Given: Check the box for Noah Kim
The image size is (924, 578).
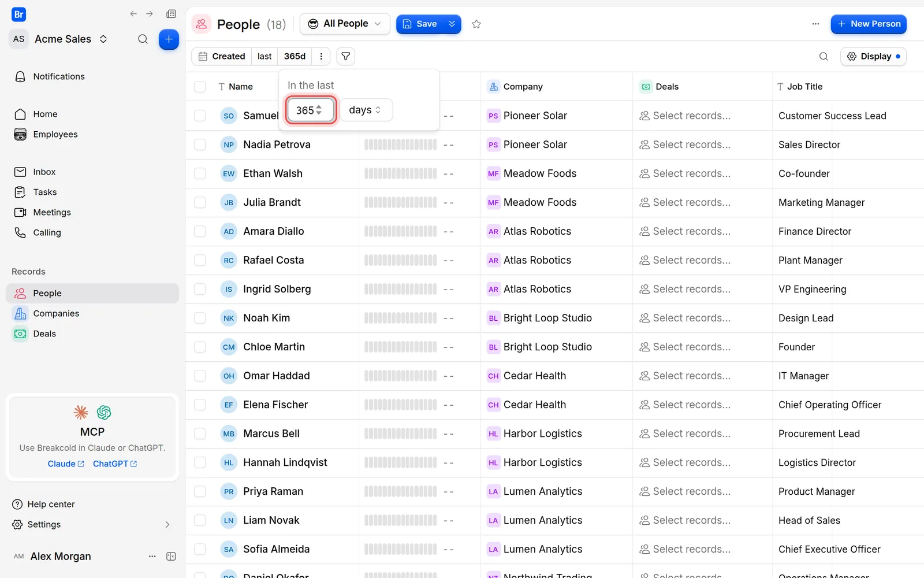Looking at the screenshot, I should pos(200,318).
